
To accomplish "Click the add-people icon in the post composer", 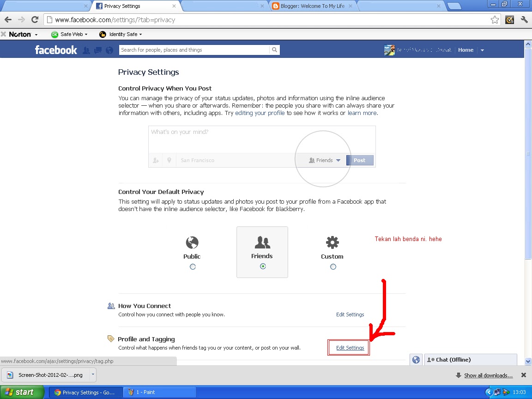I will (x=156, y=160).
